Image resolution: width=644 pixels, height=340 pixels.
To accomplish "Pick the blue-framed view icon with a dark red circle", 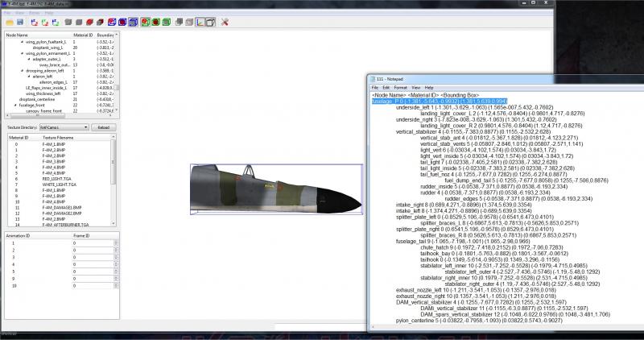I will point(122,23).
